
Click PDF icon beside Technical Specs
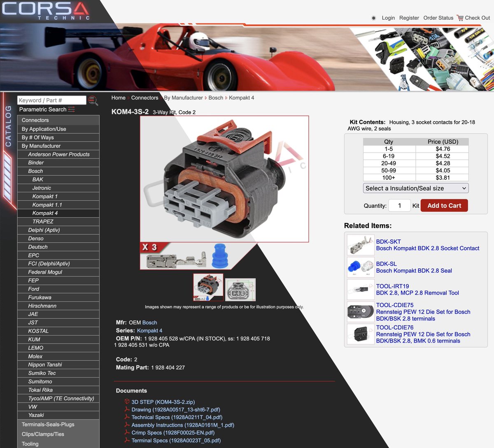(x=127, y=417)
